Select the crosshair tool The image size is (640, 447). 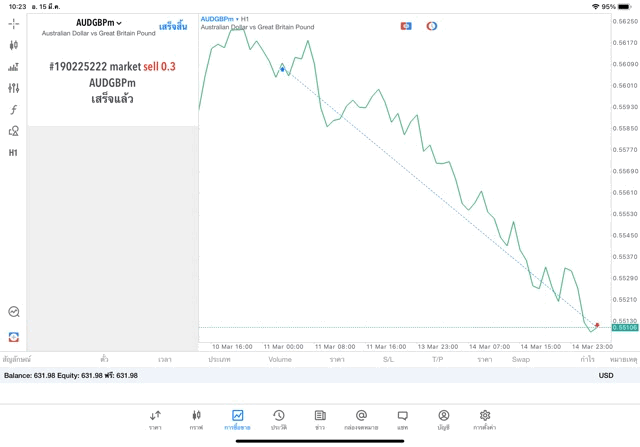click(x=13, y=23)
